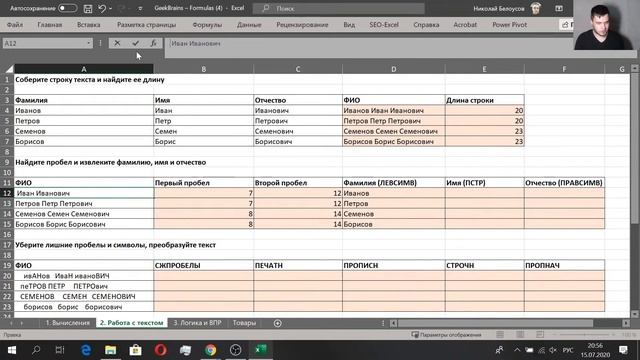Open the Справка ribbon tab
The height and width of the screenshot is (360, 640).
[426, 25]
